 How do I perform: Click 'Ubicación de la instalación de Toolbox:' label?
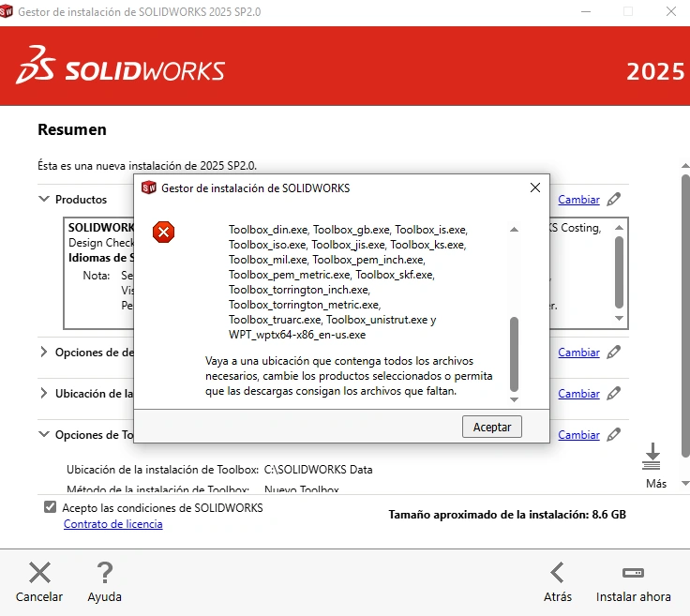[x=162, y=470]
